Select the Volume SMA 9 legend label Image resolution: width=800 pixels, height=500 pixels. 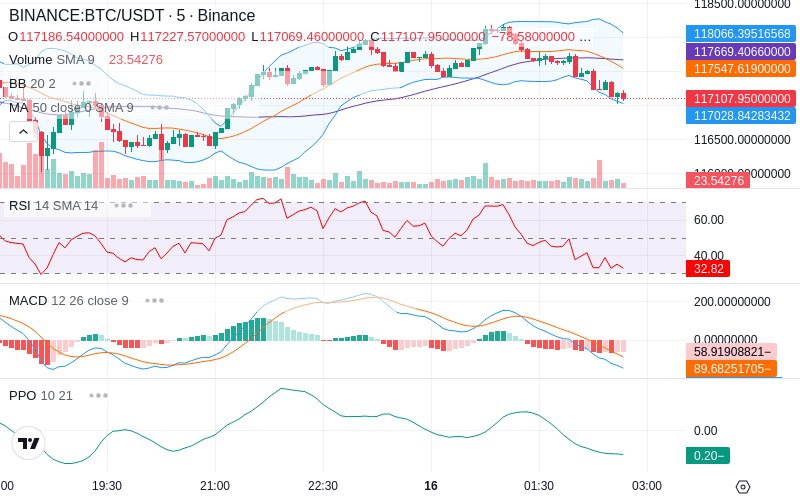52,60
